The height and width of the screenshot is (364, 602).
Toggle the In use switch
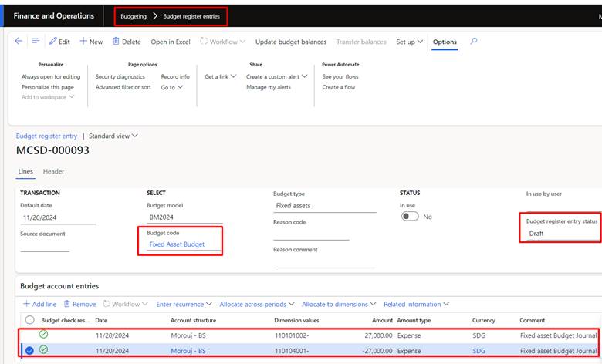coord(410,217)
